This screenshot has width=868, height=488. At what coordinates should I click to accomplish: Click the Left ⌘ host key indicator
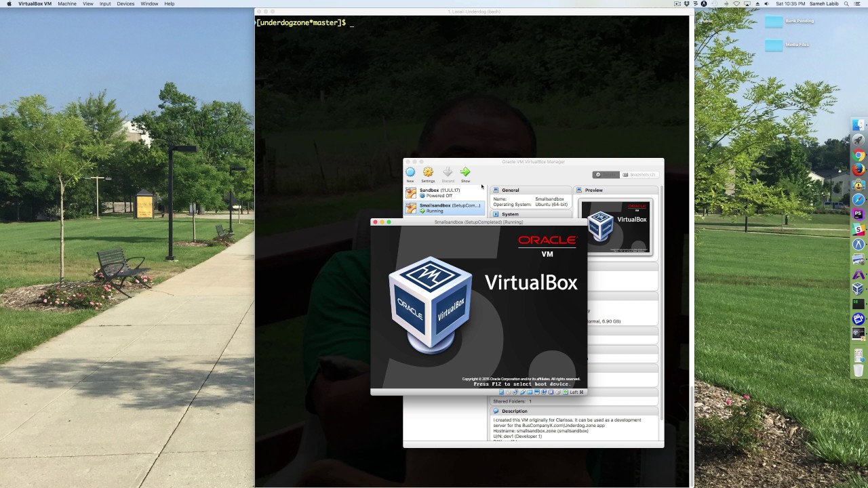(x=576, y=392)
